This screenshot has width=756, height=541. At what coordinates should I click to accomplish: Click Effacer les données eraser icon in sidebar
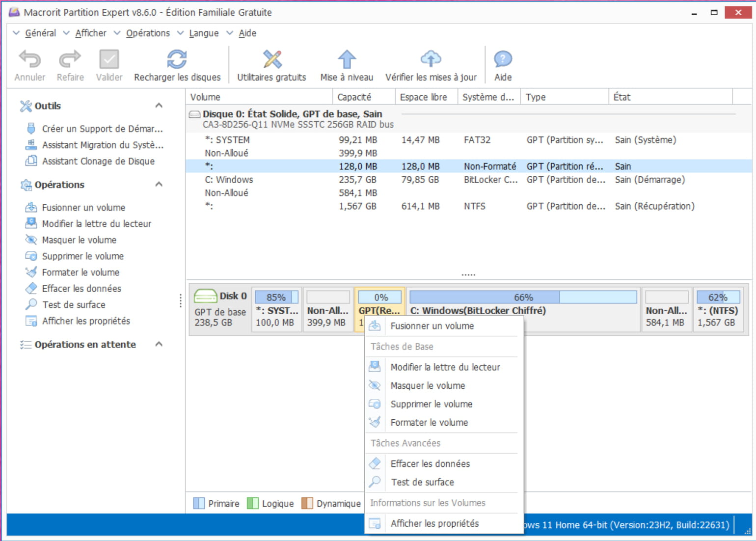point(31,288)
